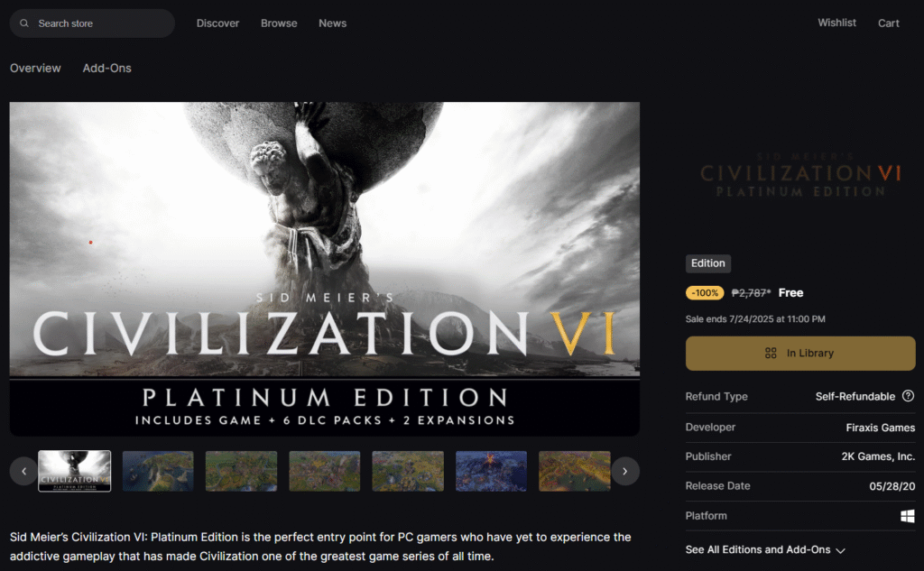Click the search magnifier icon

pos(24,23)
